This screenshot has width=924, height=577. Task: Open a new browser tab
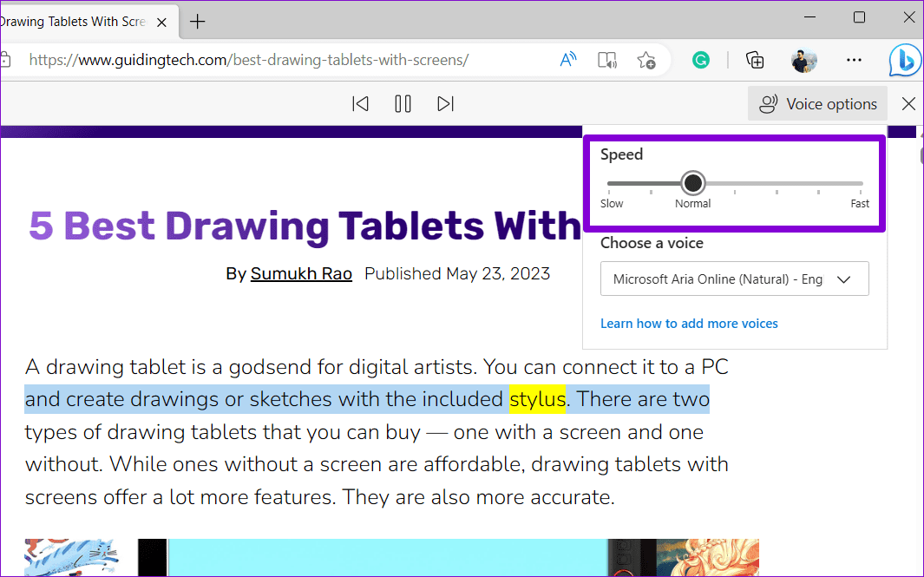[198, 22]
